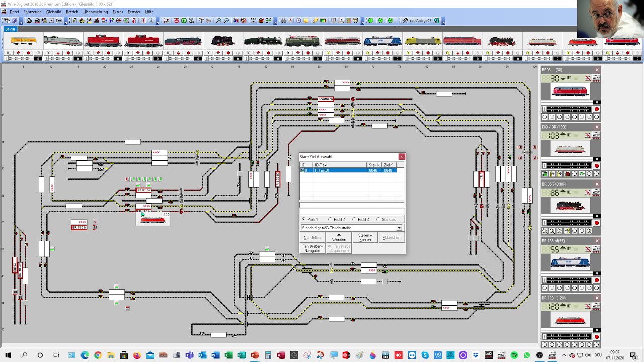Screen dimensions: 644x362
Task: Click the clock icon in the toolbar
Action: [x=298, y=21]
